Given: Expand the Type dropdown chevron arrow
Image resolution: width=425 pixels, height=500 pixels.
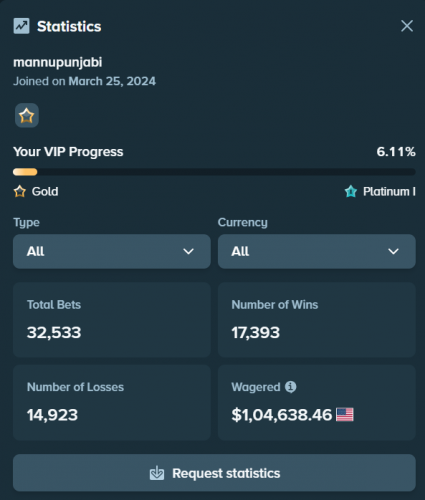Looking at the screenshot, I should click(189, 251).
